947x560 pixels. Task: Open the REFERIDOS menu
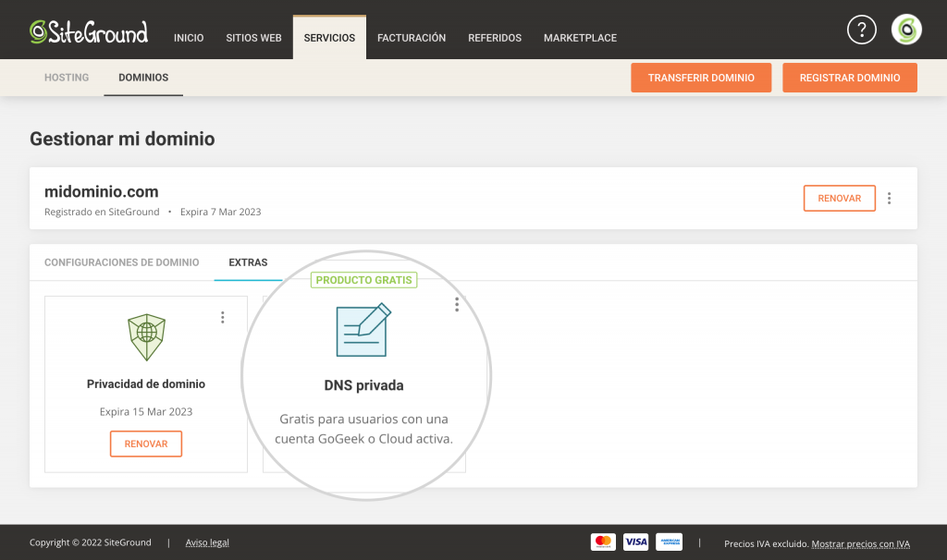[495, 38]
